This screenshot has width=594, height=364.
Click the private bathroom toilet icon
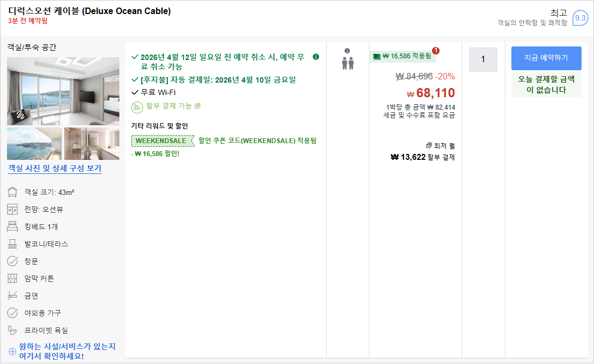click(x=12, y=331)
